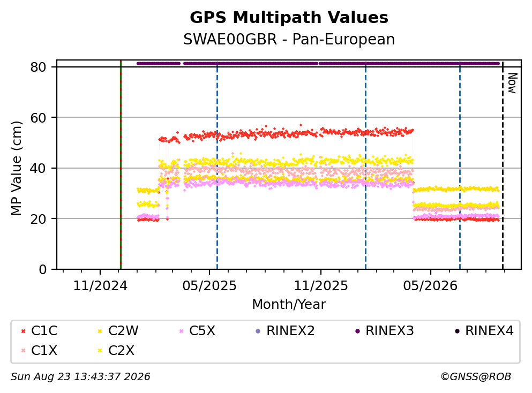Click the C5X magenta legend marker
Image resolution: width=532 pixels, height=393 pixels.
pos(181,331)
